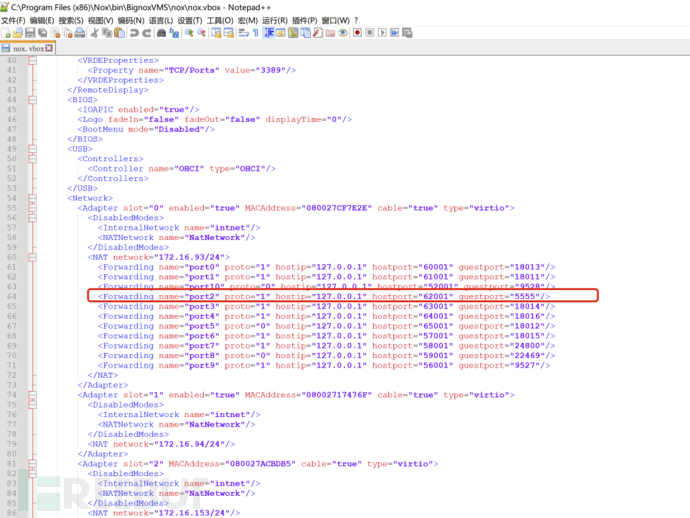Collapse Adapter slot 2 fold line 81
Screen dimensions: 690x518
click(x=33, y=464)
